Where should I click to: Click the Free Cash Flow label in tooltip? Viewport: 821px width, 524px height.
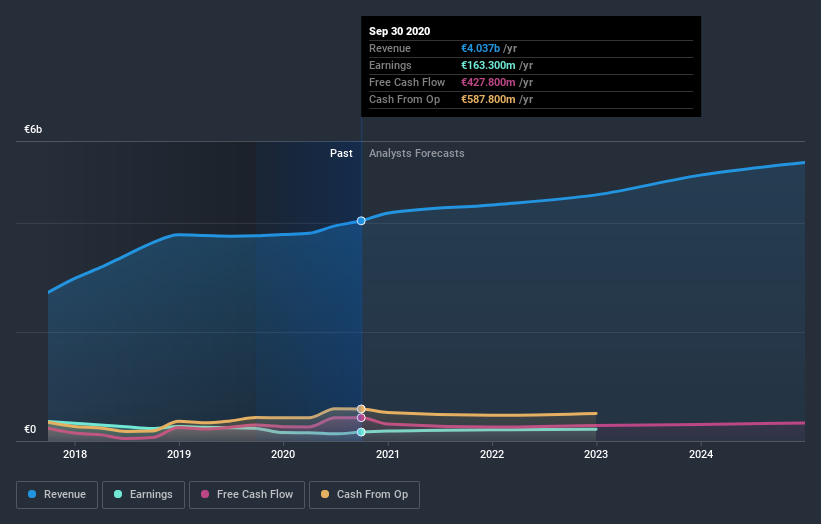pos(407,82)
